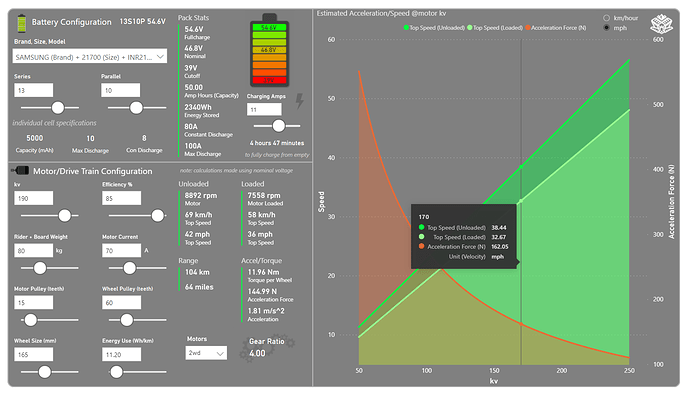The image size is (690, 394).
Task: Click the Top Speed (Unloaded) legend dot
Action: 406,28
